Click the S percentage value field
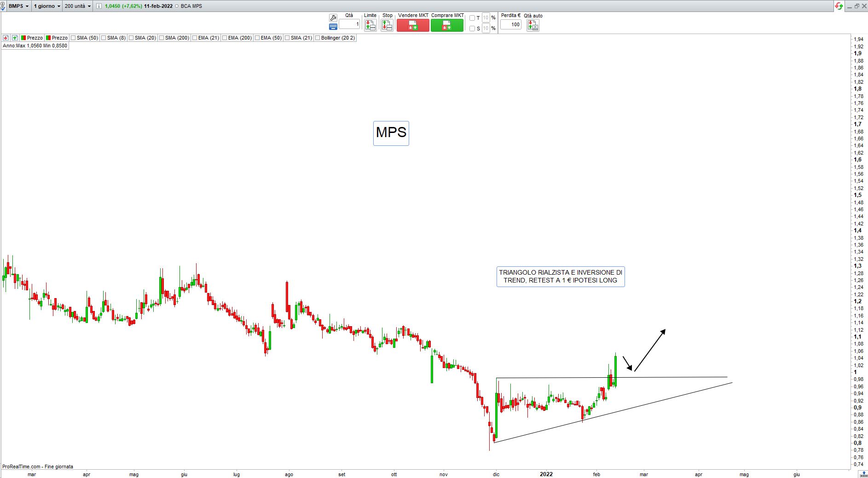Image resolution: width=868 pixels, height=478 pixels. pyautogui.click(x=486, y=29)
